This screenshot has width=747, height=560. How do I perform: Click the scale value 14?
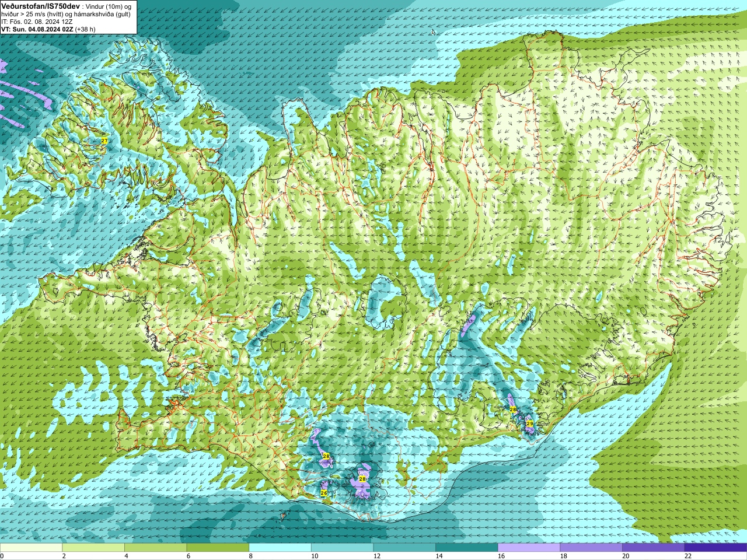point(439,556)
